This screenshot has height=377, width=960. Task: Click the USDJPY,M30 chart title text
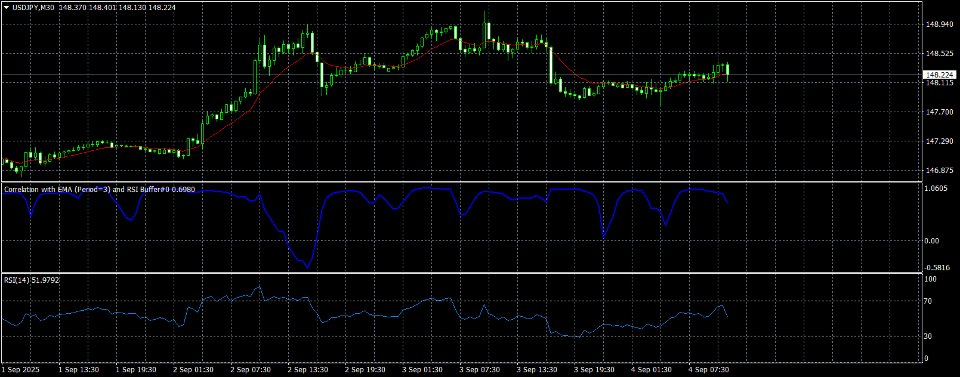34,8
